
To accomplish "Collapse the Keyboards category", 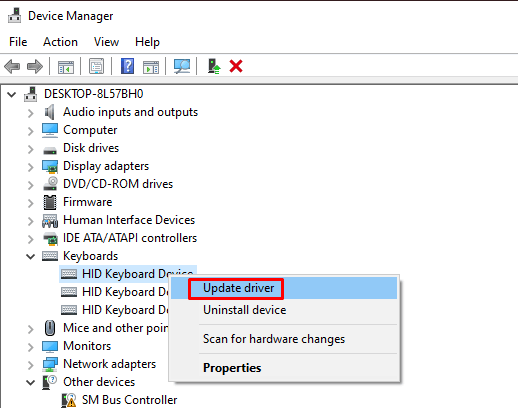I will 31,256.
